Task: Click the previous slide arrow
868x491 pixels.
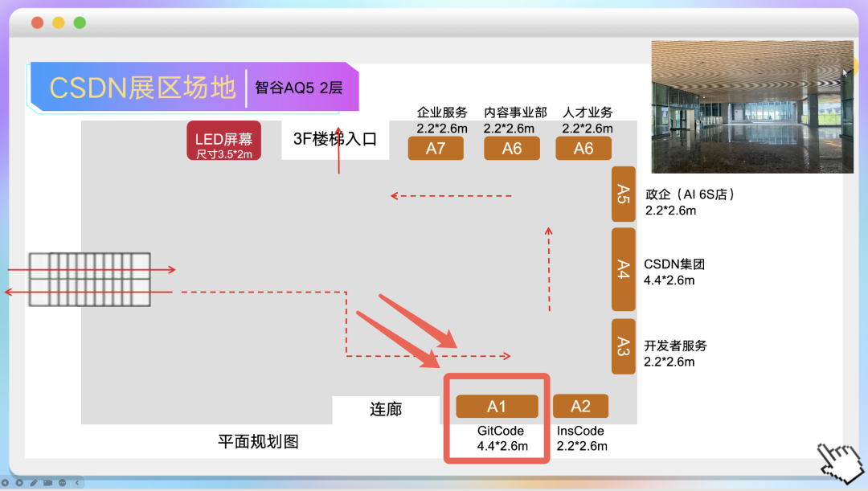Action: [5, 482]
